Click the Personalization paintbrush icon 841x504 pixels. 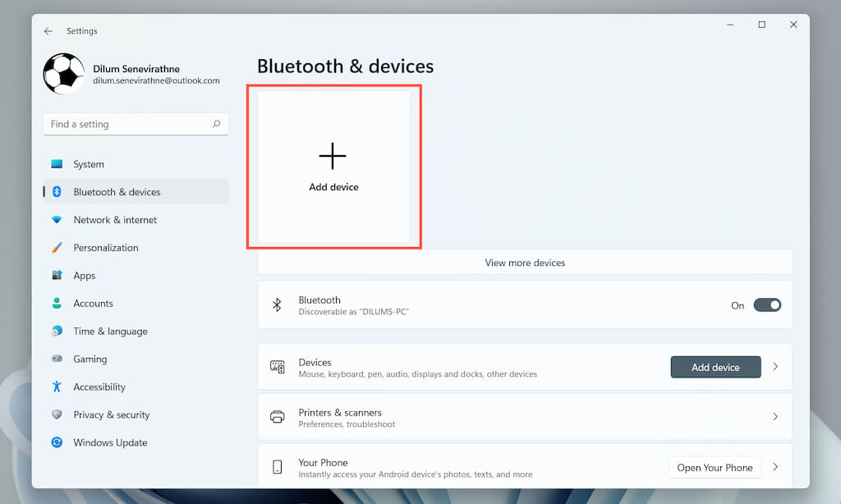click(57, 248)
